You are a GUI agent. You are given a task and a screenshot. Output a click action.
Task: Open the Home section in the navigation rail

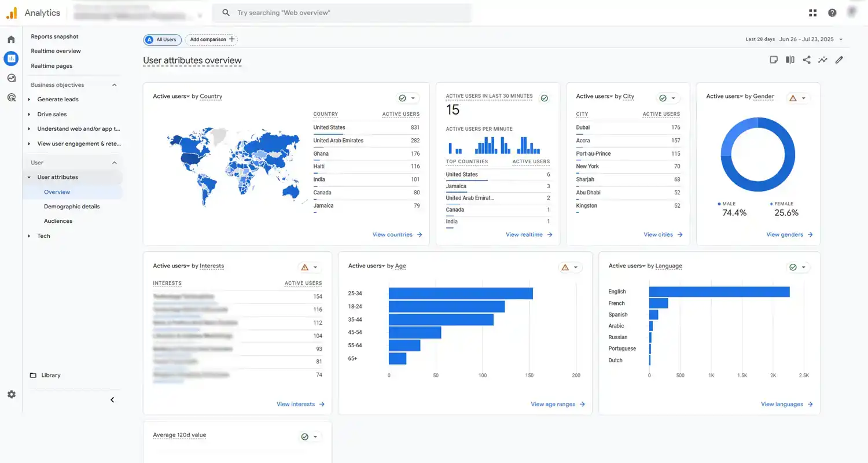11,39
